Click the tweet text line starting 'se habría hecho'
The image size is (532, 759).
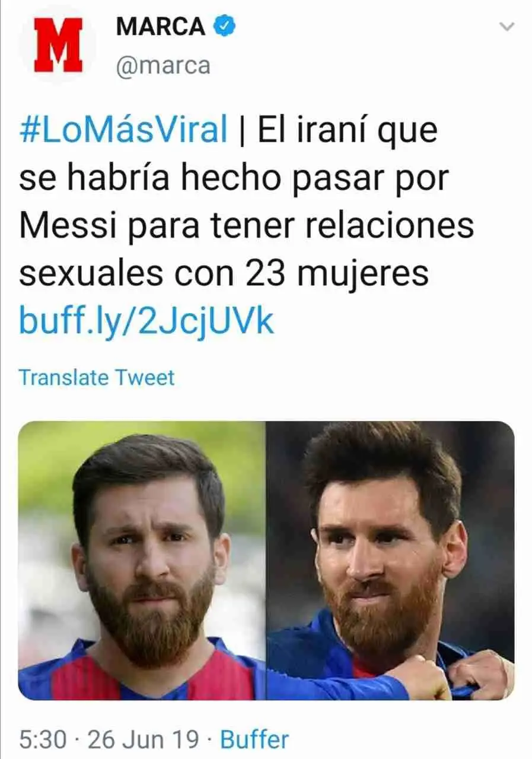(234, 177)
